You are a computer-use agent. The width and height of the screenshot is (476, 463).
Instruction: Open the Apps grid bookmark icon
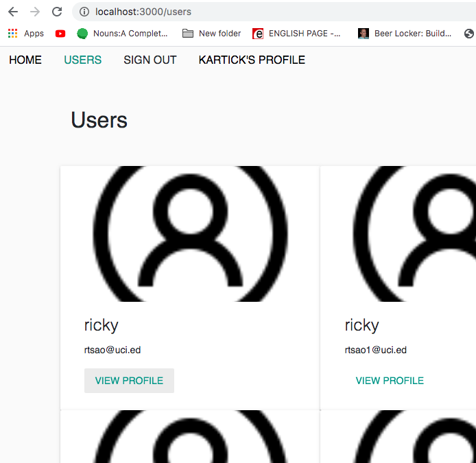12,34
